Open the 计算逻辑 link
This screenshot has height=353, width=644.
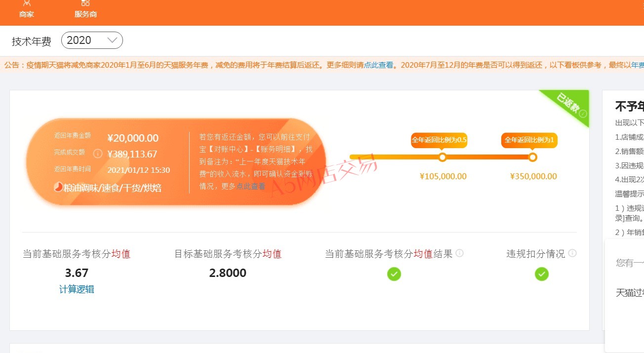pyautogui.click(x=77, y=289)
